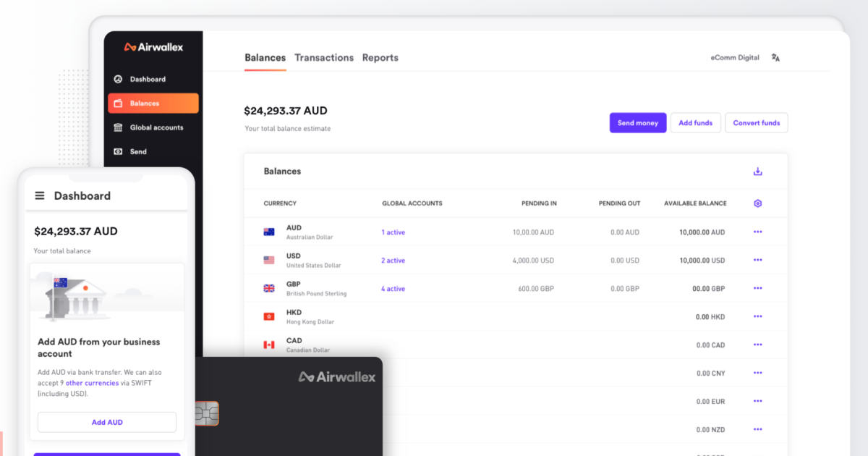Viewport: 868px width, 456px height.
Task: Click the CURRENCY column header
Action: coord(280,203)
